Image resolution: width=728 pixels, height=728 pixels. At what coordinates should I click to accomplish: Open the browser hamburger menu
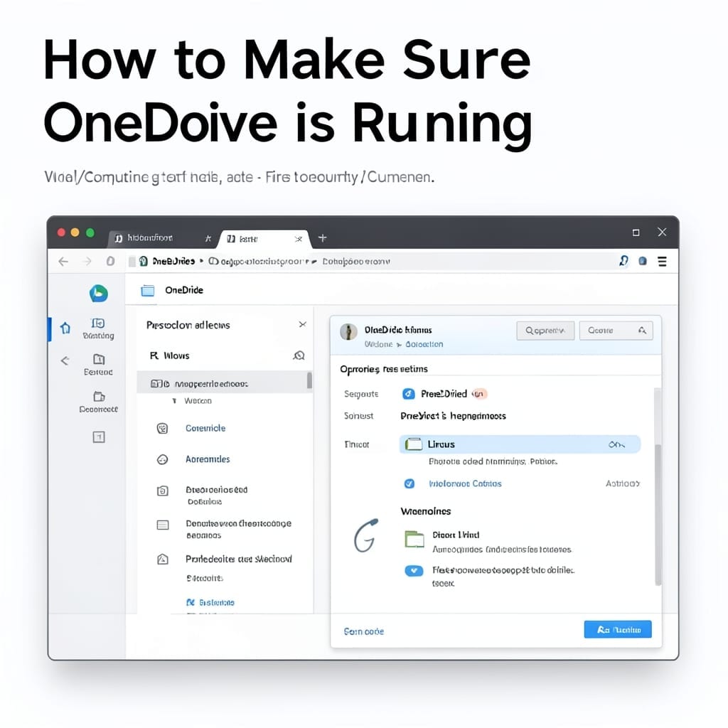(662, 262)
